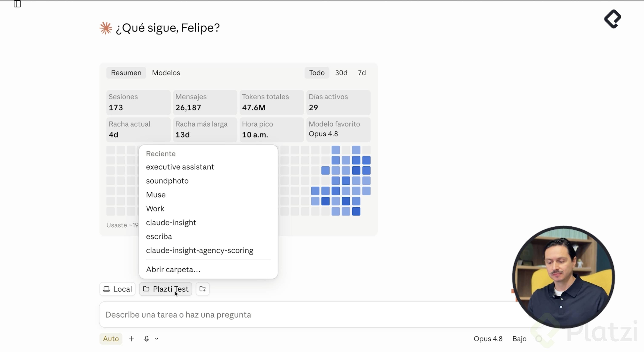Click the new folder plus icon
The height and width of the screenshot is (352, 644).
point(203,289)
